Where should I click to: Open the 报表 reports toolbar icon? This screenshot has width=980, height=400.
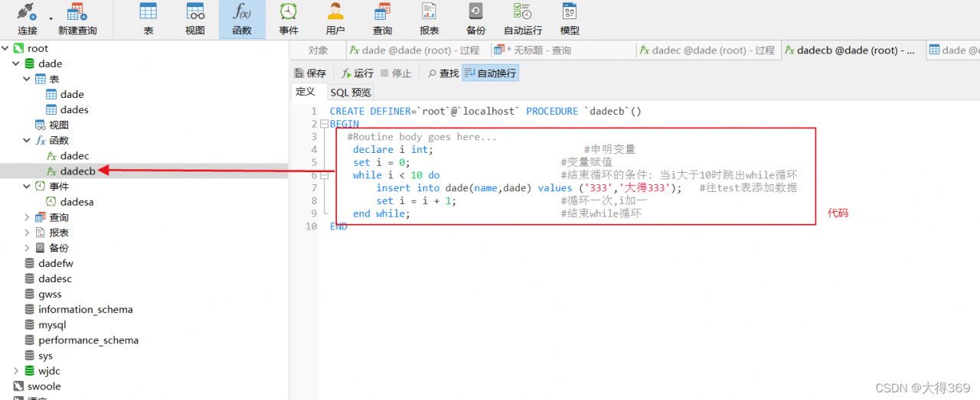[429, 19]
